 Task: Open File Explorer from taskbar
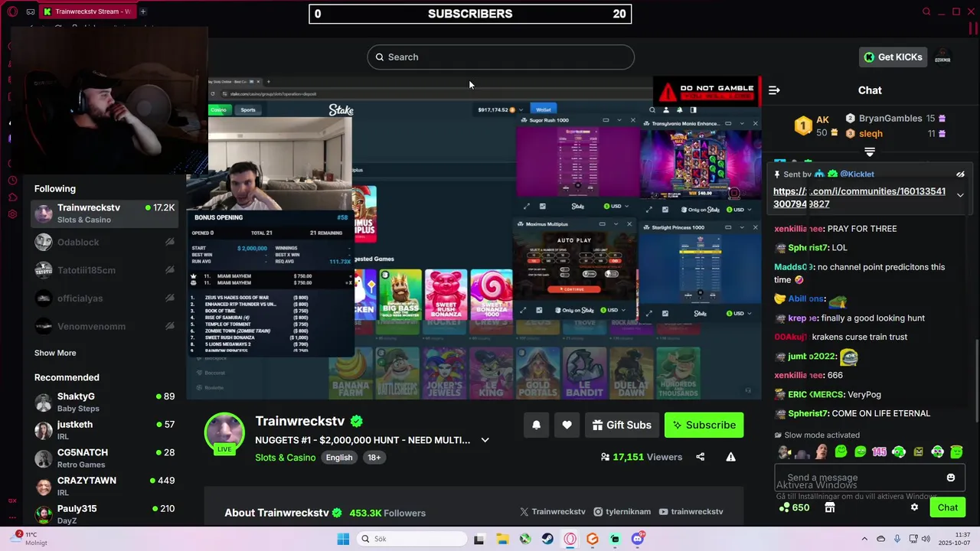point(501,539)
